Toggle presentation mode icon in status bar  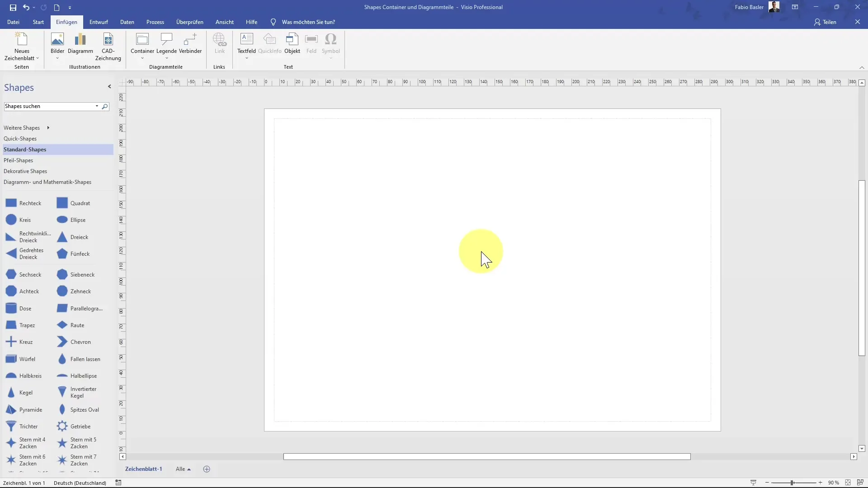tap(753, 483)
